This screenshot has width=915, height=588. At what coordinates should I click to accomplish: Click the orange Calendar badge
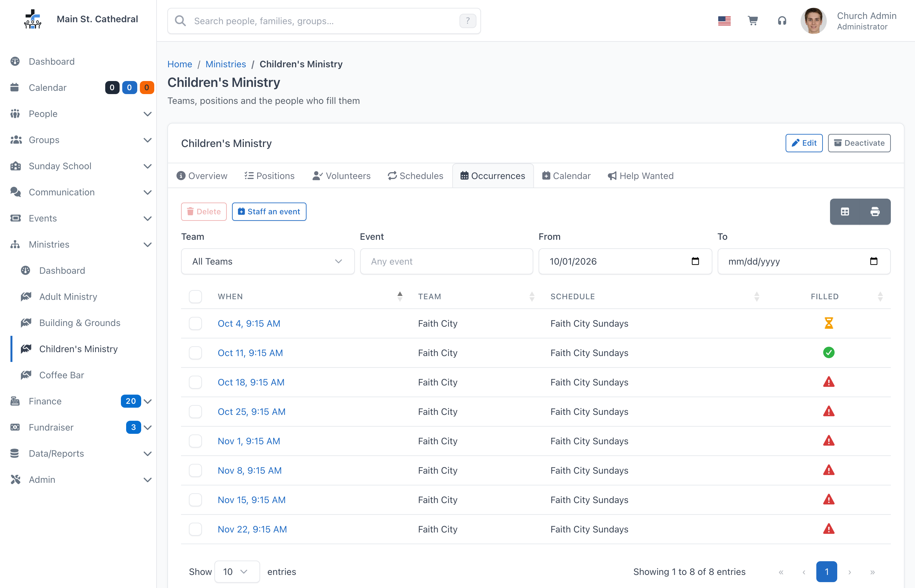pyautogui.click(x=147, y=88)
